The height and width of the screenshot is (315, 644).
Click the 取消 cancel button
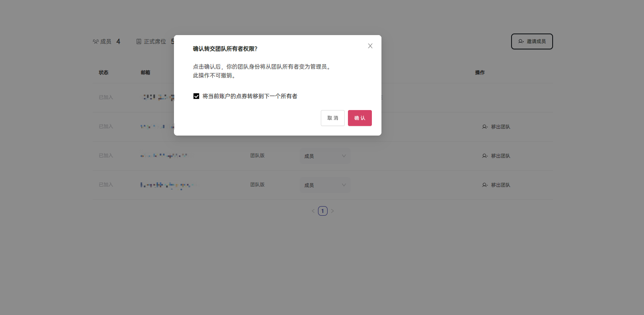[333, 118]
